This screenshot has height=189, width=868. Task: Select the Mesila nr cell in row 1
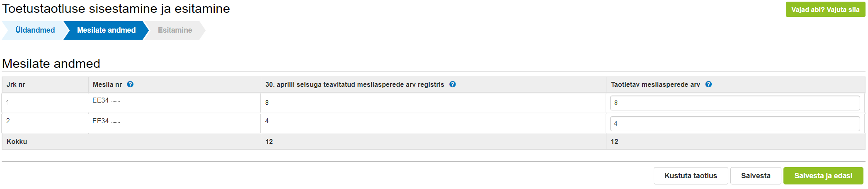[174, 103]
